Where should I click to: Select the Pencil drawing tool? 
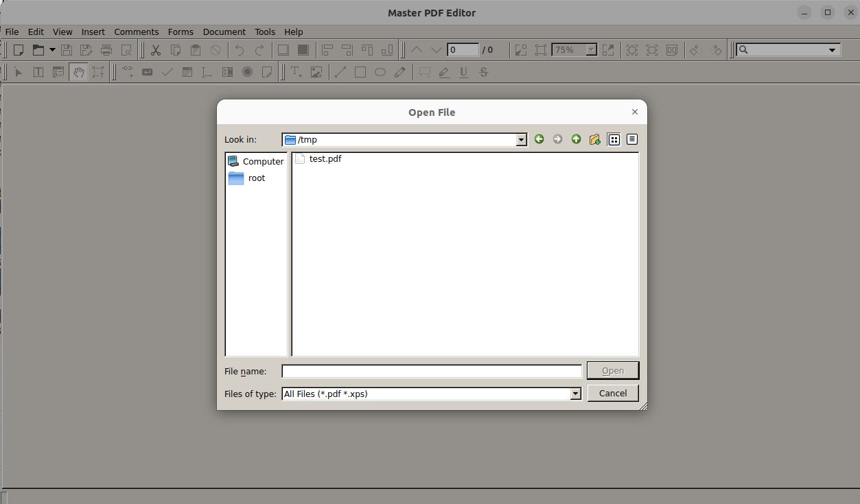400,72
